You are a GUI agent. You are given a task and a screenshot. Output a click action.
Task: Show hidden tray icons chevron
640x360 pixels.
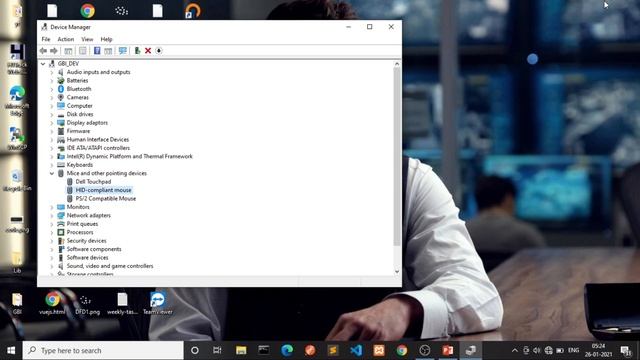(515, 351)
